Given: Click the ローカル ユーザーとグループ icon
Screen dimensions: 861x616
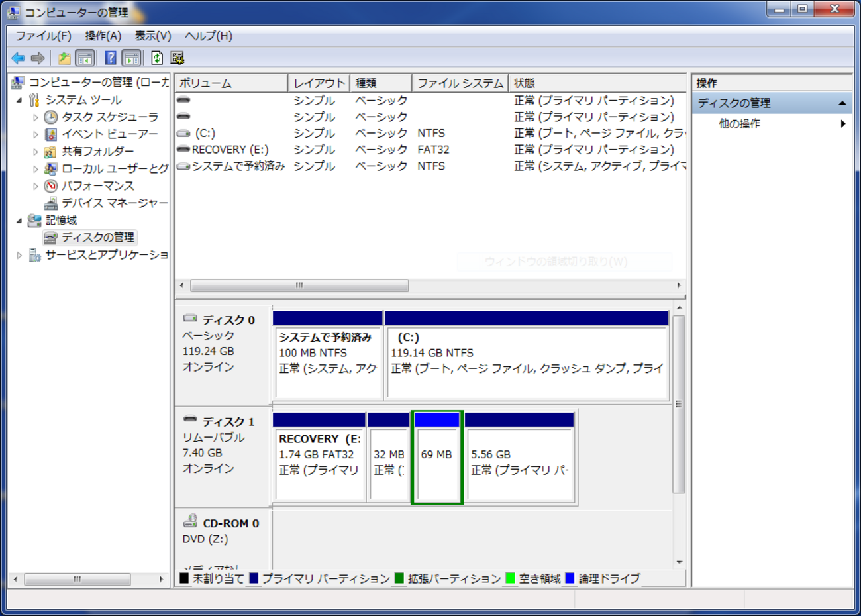Looking at the screenshot, I should click(x=51, y=169).
